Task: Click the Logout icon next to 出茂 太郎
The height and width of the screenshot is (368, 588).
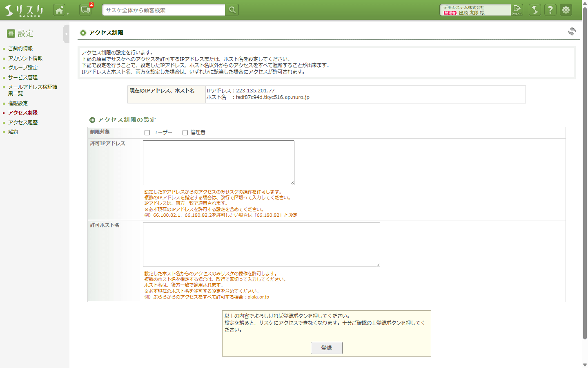Action: (x=517, y=10)
